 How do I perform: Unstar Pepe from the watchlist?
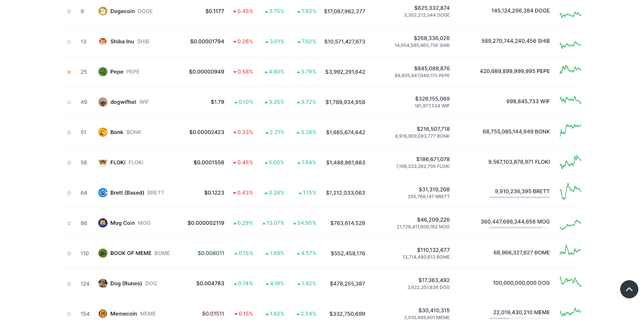pos(69,72)
